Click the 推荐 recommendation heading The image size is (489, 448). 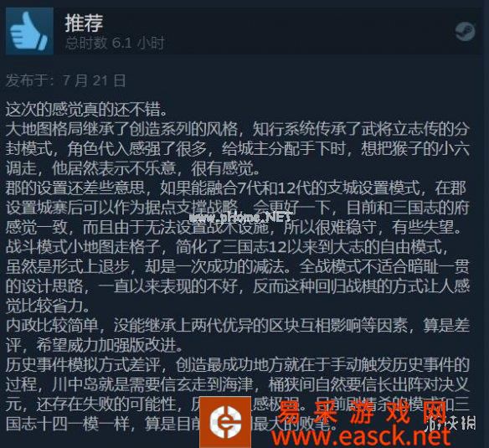[84, 23]
